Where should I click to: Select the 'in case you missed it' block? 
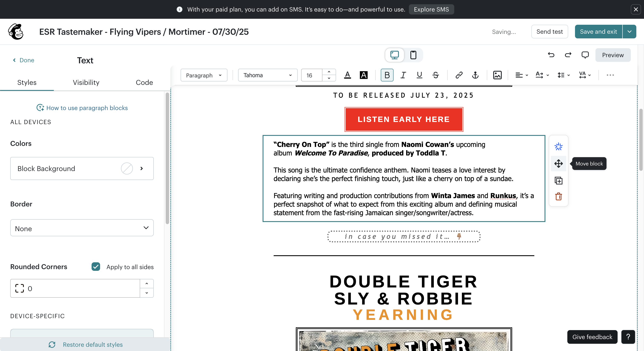click(x=404, y=236)
